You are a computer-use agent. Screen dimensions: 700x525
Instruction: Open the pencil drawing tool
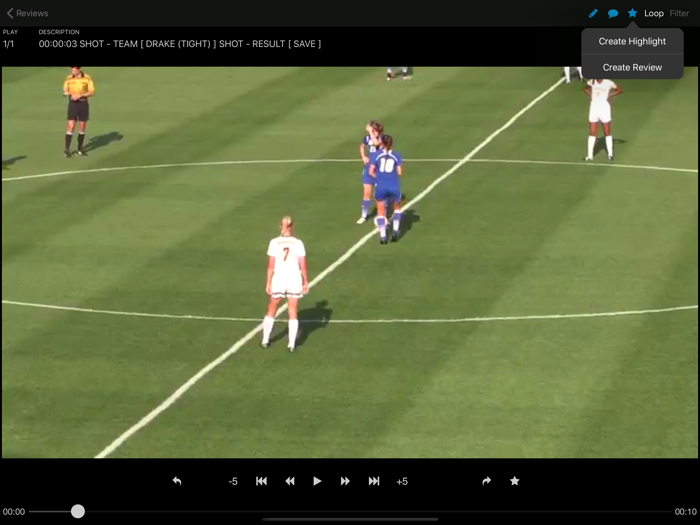point(593,13)
